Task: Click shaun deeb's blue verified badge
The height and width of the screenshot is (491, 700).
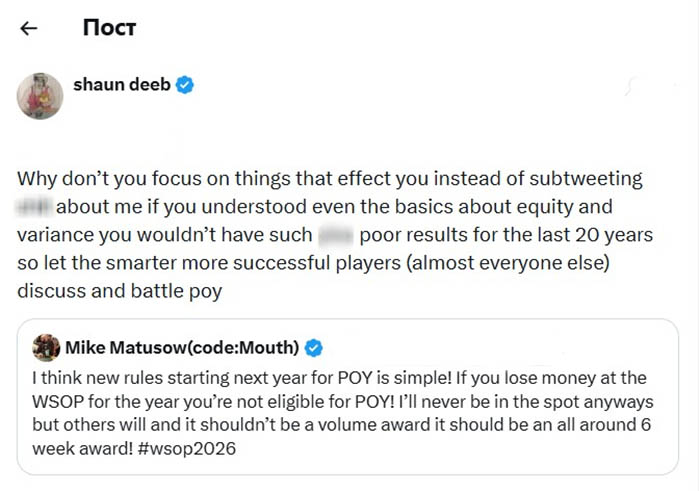Action: coord(184,85)
